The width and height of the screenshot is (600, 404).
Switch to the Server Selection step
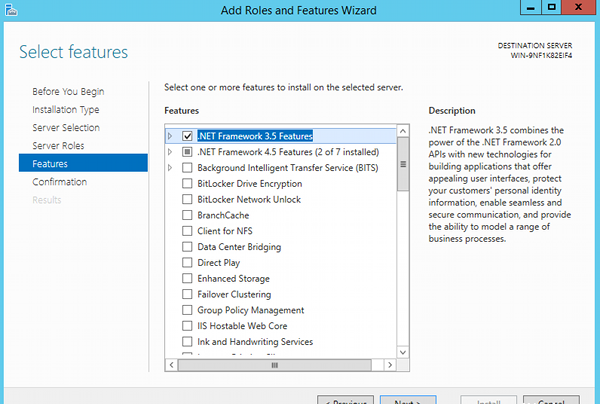click(x=66, y=127)
